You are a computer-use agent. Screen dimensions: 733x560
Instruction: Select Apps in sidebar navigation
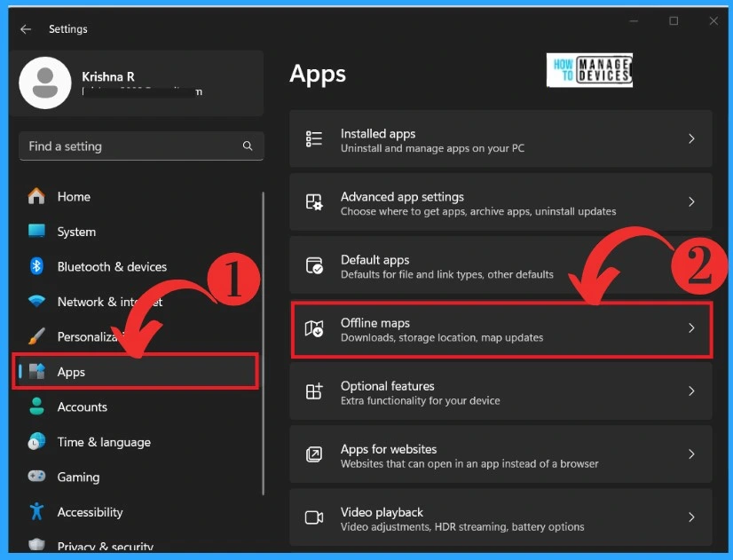136,371
